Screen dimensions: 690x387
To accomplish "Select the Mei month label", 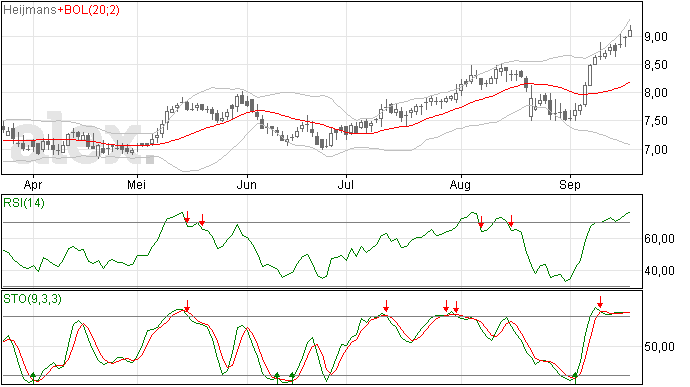I will pyautogui.click(x=136, y=185).
